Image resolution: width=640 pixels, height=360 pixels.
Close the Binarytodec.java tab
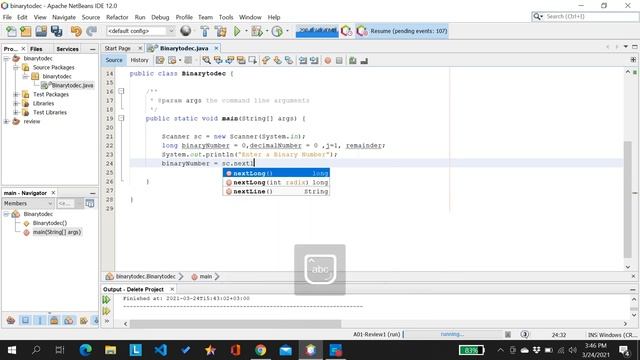point(216,48)
